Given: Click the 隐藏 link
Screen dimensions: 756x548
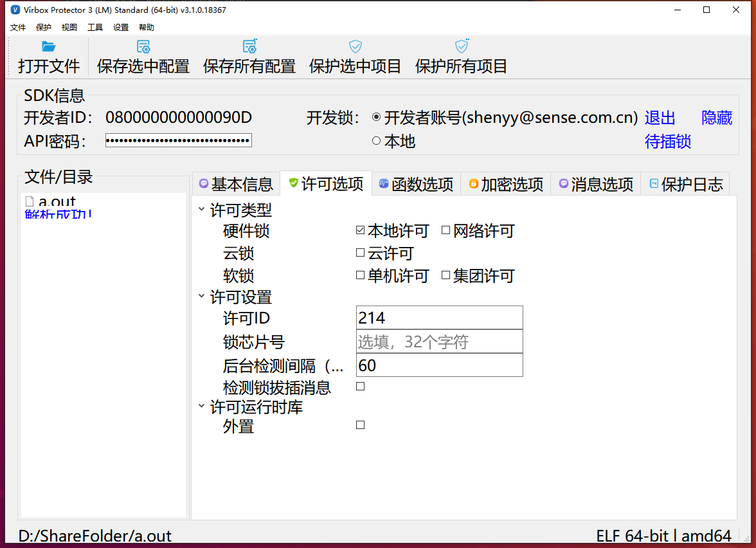Looking at the screenshot, I should (x=717, y=118).
